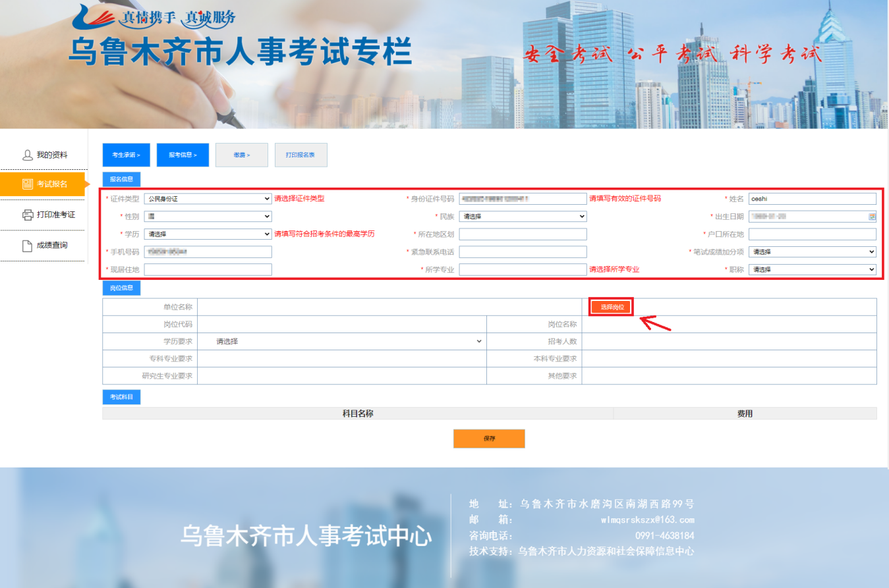Focus the 紧急联系电话 input field
The image size is (889, 588).
click(523, 252)
